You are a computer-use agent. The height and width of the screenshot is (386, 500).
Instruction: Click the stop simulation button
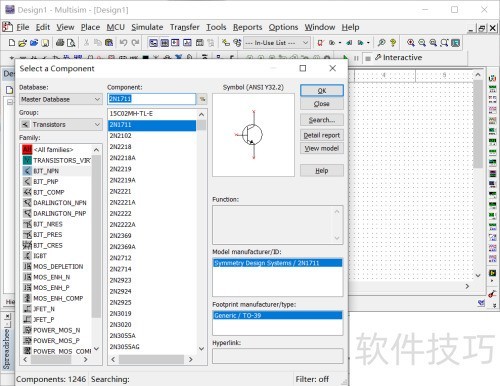coord(368,58)
